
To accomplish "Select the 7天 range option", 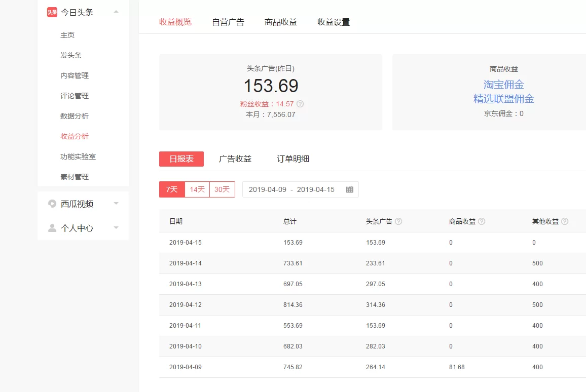I will coord(172,189).
